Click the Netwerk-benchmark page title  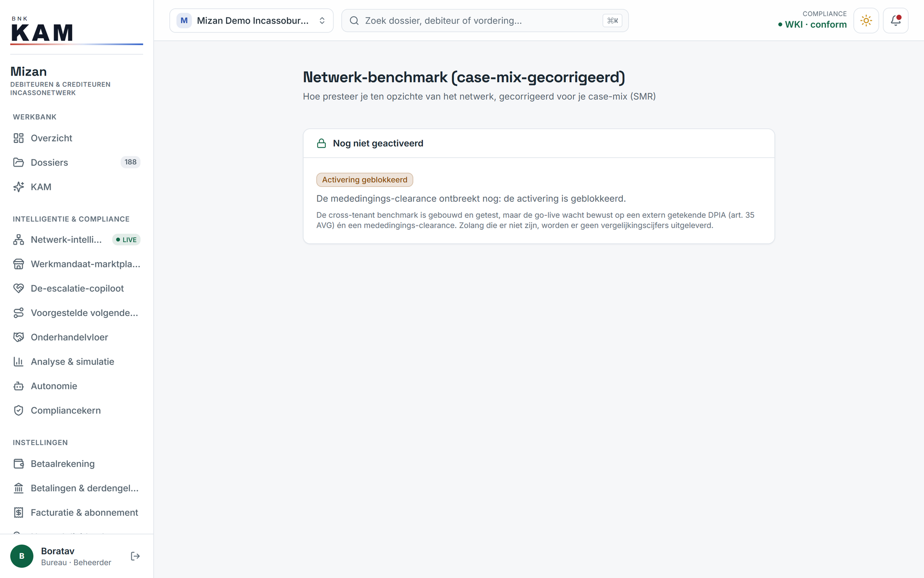click(464, 77)
